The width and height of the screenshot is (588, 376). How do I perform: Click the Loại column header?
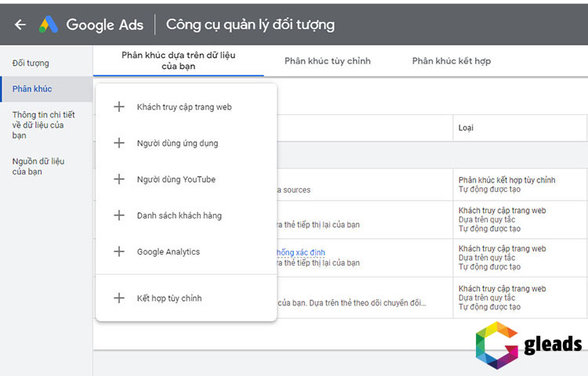pos(466,128)
